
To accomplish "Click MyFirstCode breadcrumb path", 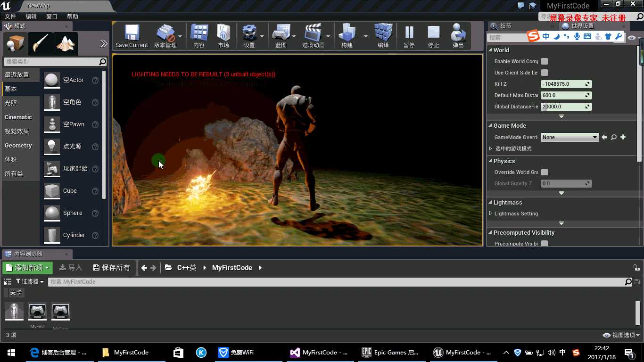I will [232, 267].
